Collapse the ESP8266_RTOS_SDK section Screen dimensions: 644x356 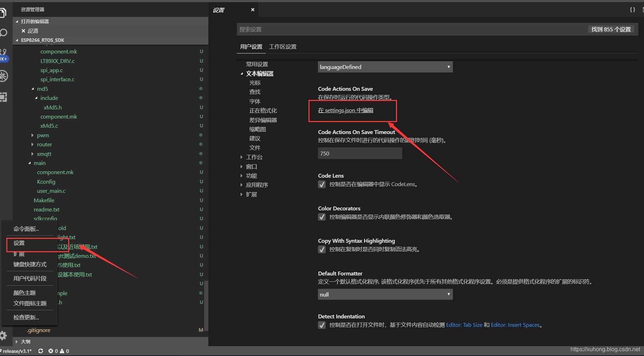pyautogui.click(x=17, y=40)
